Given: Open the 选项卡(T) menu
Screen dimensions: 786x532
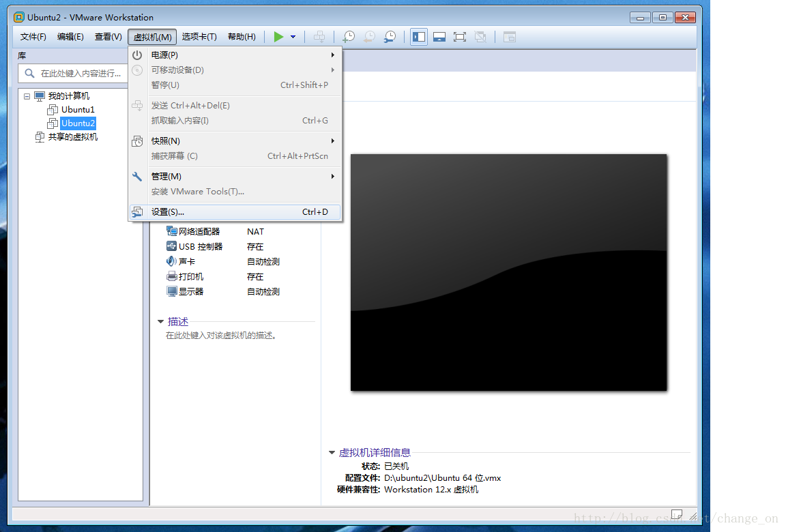Looking at the screenshot, I should [199, 37].
